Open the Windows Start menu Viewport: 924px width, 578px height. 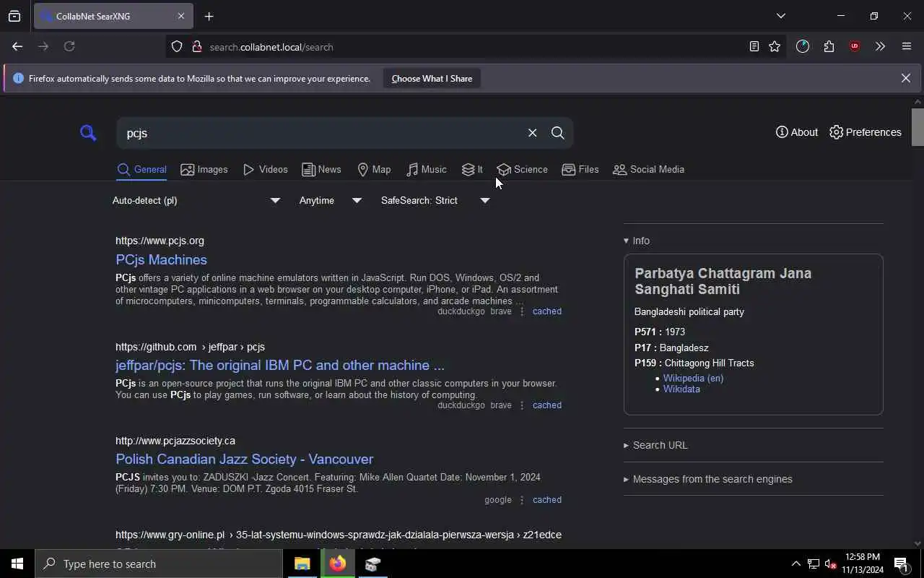pos(17,564)
